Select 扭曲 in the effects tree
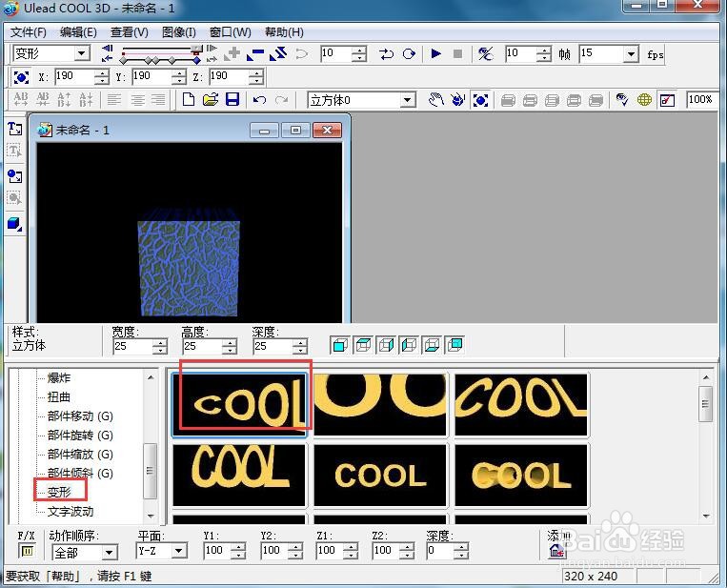727x588 pixels. click(59, 397)
